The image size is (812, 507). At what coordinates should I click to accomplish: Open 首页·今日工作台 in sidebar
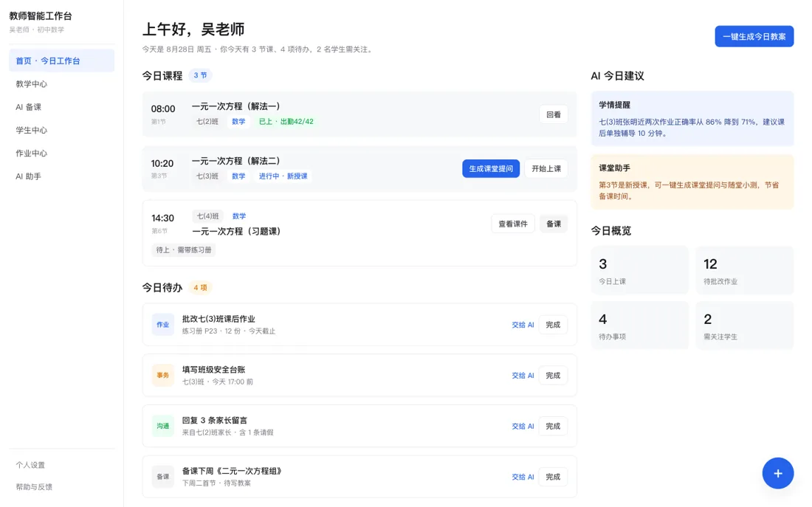(61, 61)
